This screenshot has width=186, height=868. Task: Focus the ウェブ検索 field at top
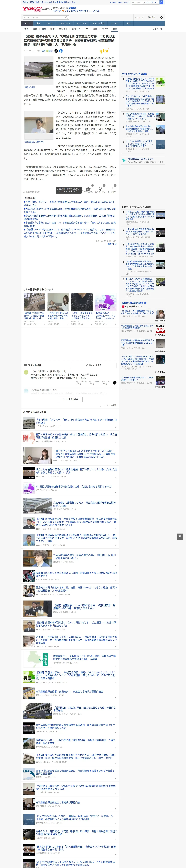[137, 2]
